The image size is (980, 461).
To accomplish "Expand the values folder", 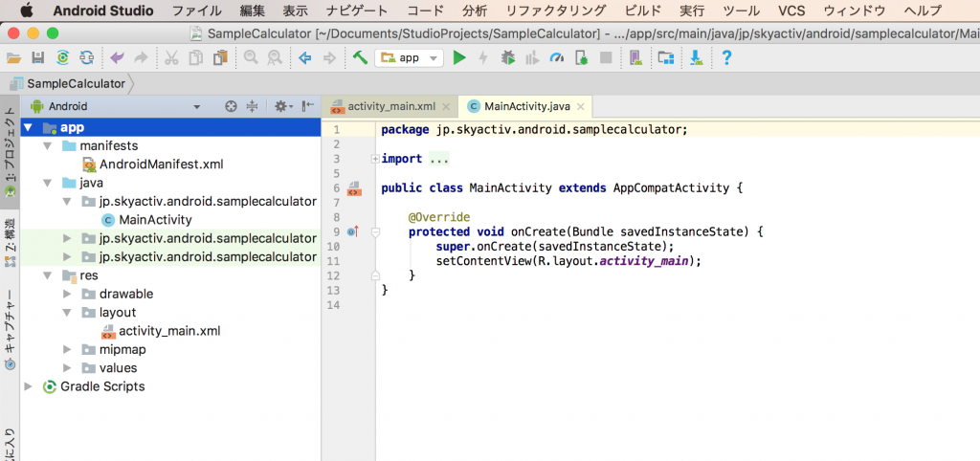I will [x=68, y=368].
